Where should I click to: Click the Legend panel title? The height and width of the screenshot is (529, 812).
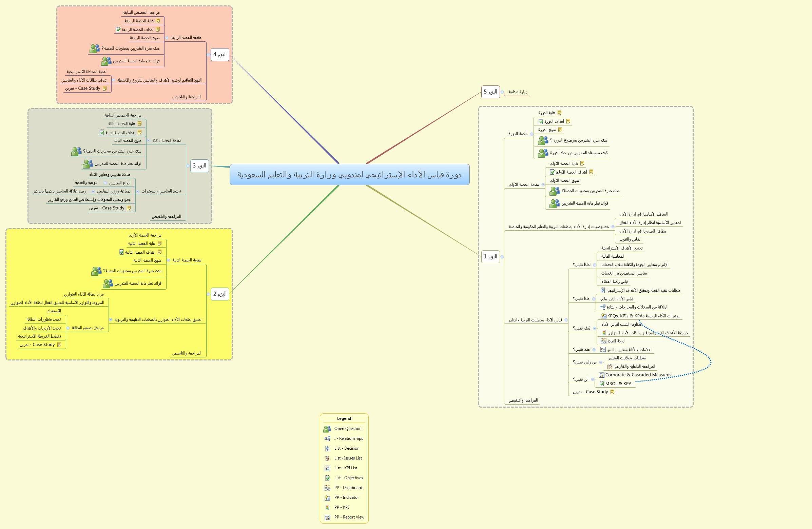click(x=344, y=419)
